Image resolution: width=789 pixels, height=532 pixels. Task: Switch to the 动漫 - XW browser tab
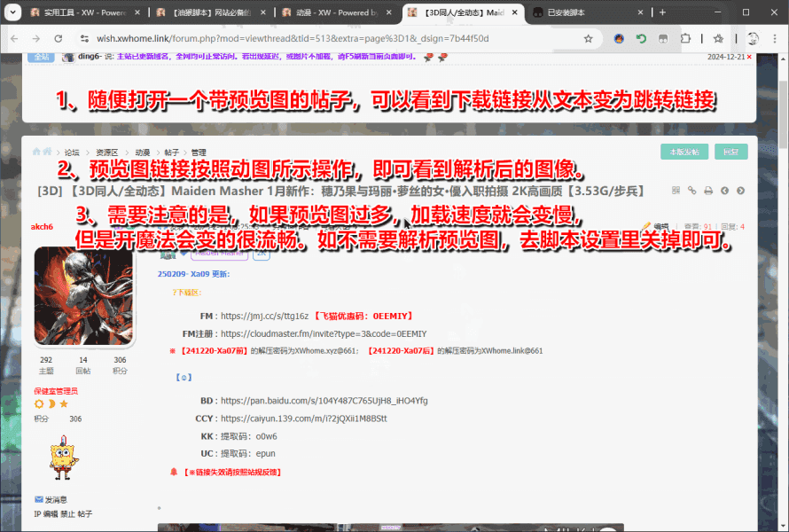[x=336, y=12]
